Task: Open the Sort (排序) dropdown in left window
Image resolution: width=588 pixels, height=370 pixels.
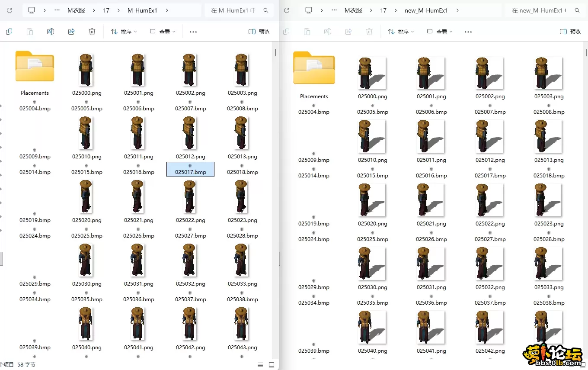Action: coord(124,32)
